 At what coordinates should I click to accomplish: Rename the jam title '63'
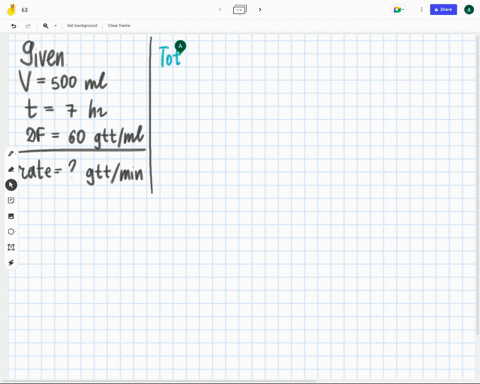coord(25,10)
